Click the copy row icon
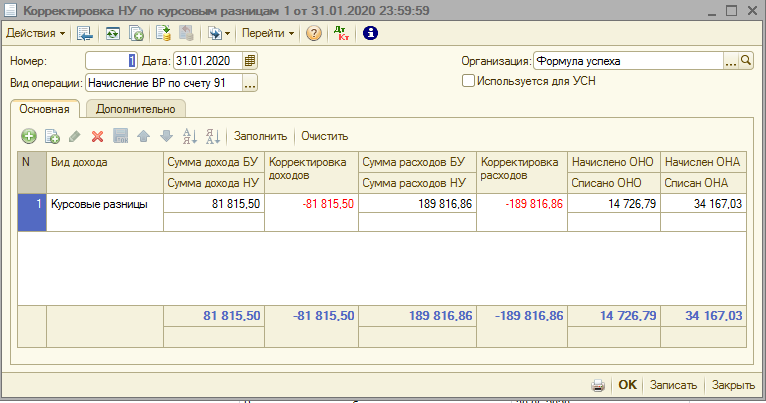 [x=52, y=136]
